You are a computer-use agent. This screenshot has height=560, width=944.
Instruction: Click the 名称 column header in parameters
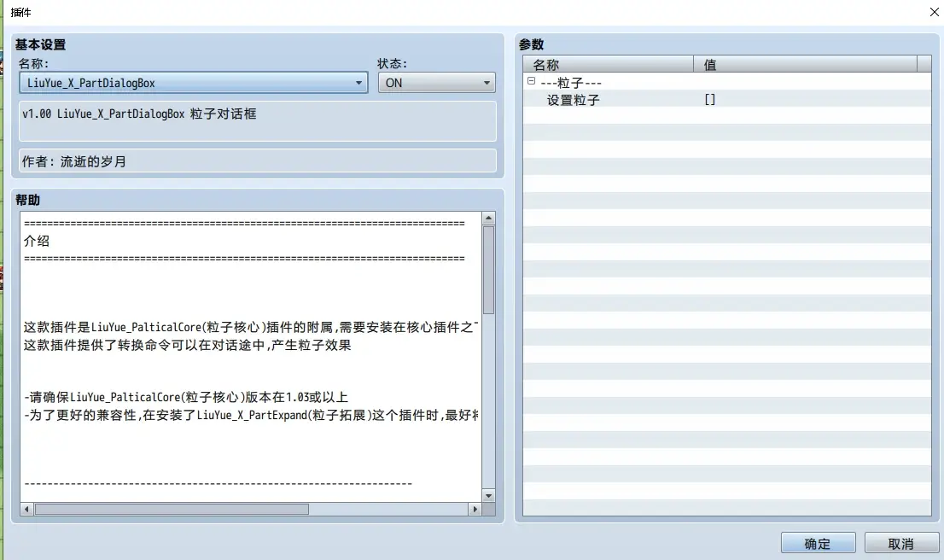click(x=608, y=64)
